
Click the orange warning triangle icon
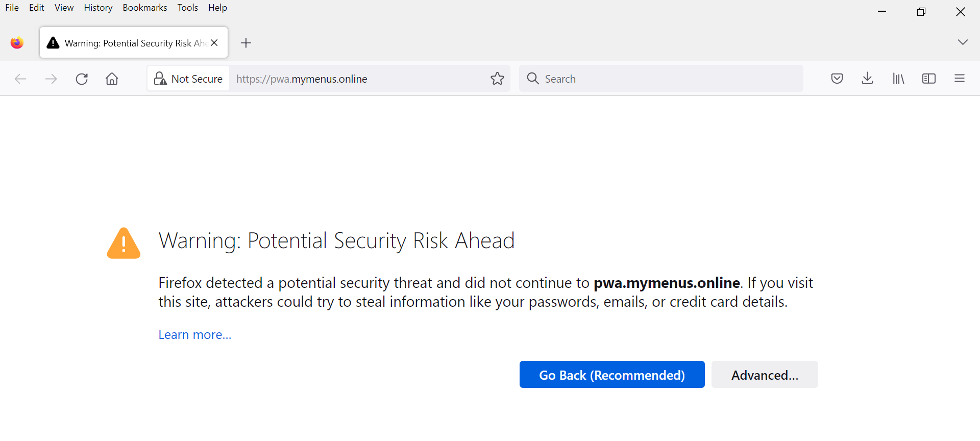(124, 243)
